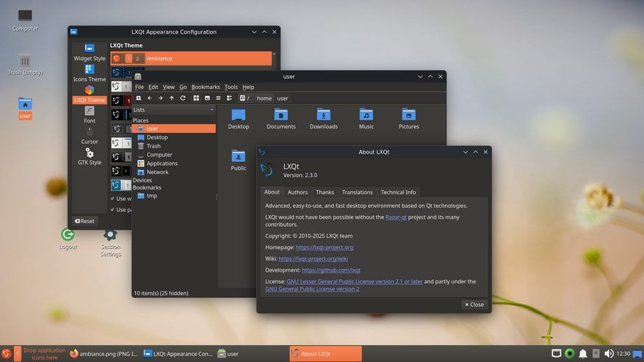The image size is (644, 362).
Task: Open the Technical Info tab
Action: pyautogui.click(x=398, y=192)
